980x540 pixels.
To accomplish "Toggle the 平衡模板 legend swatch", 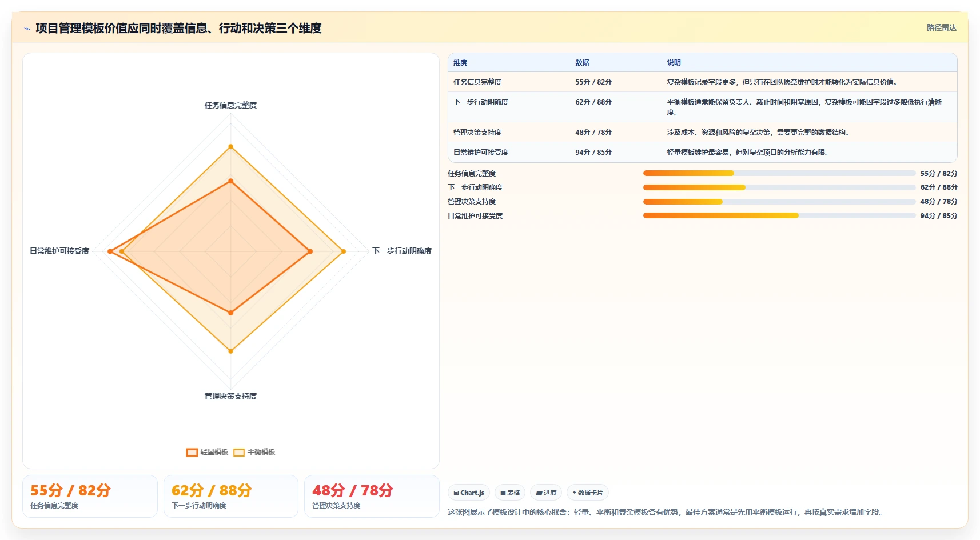I will pyautogui.click(x=239, y=452).
